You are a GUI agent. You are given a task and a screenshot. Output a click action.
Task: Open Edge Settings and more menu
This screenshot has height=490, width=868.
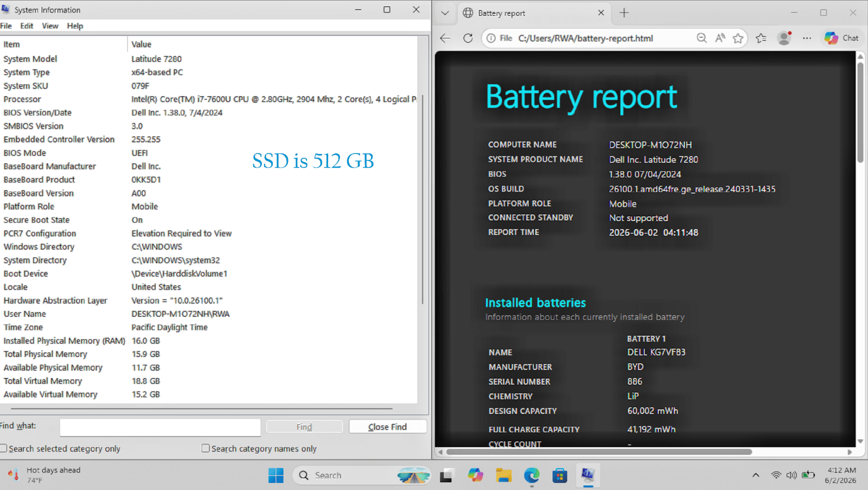(x=807, y=38)
